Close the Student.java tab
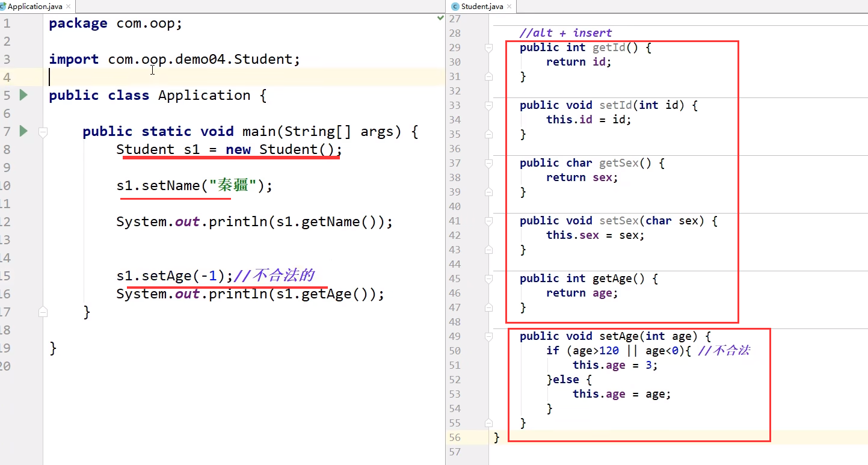The image size is (868, 465). coord(509,7)
